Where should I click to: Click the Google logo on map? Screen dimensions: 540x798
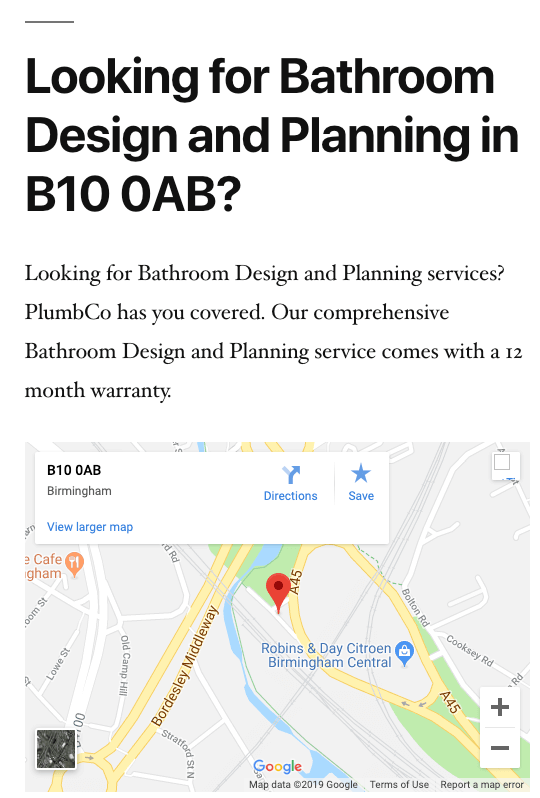[x=277, y=766]
